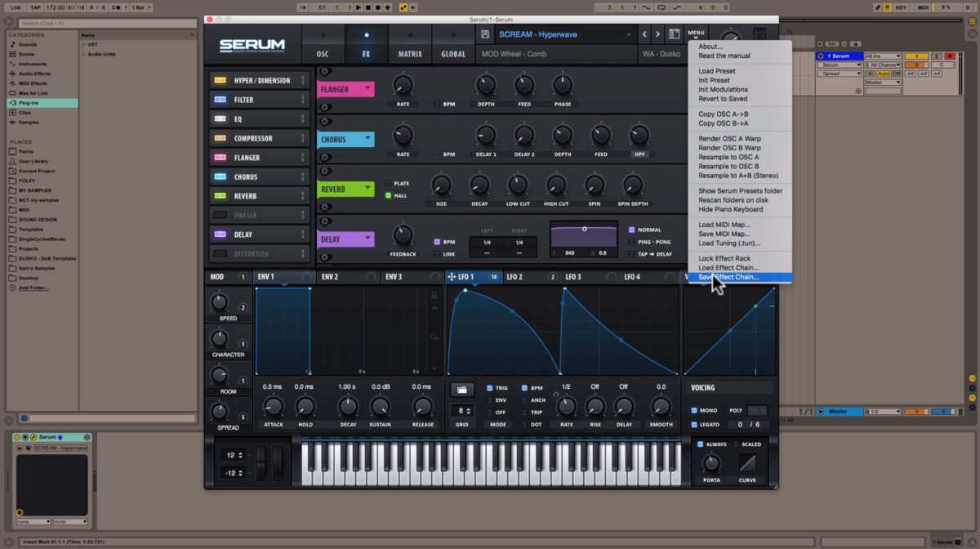The image size is (980, 549).
Task: Click the Link button in Ableton
Action: pyautogui.click(x=16, y=7)
